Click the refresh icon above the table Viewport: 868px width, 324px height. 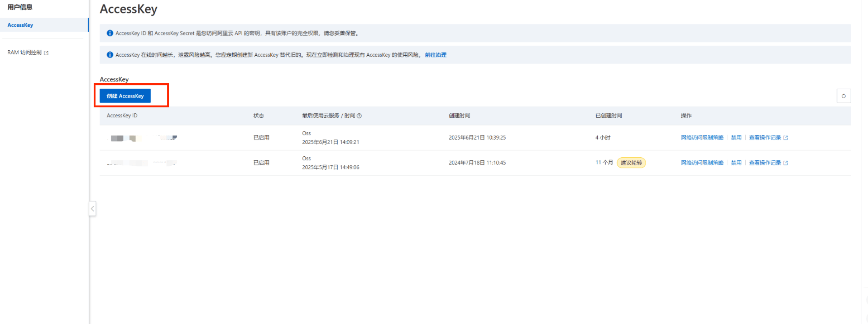844,96
